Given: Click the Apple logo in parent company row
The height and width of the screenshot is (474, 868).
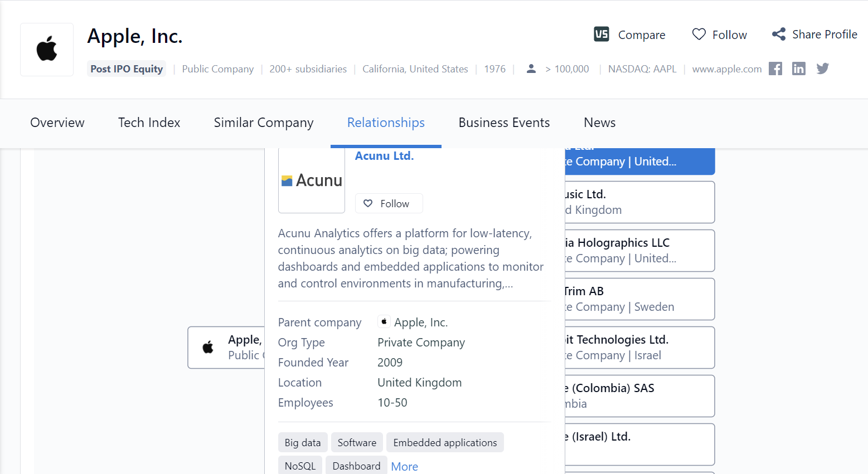Looking at the screenshot, I should (384, 321).
